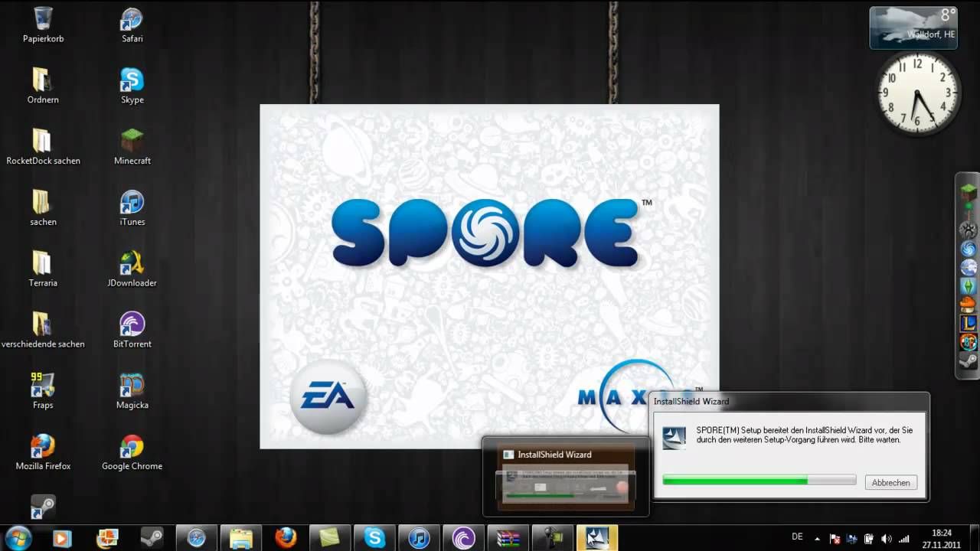
Task: Click the weather gadget for Walldorf
Action: (914, 28)
